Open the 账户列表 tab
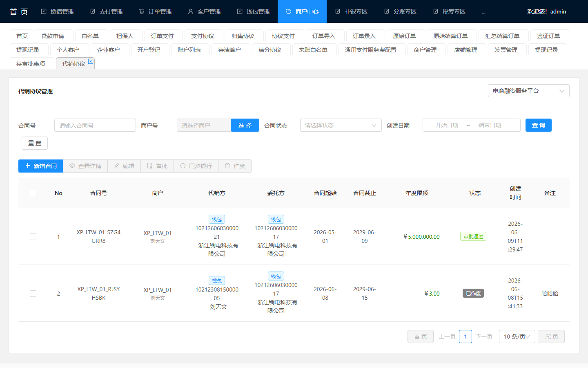Image resolution: width=588 pixels, height=368 pixels. [x=189, y=50]
